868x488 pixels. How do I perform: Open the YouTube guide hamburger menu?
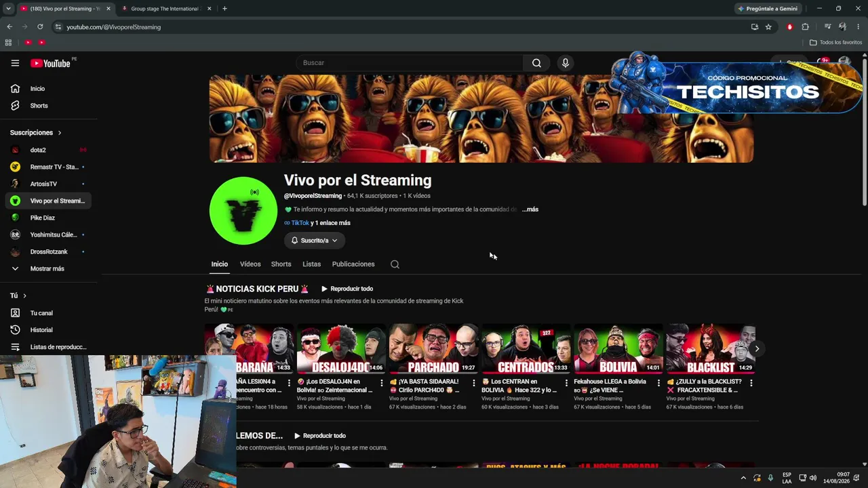tap(15, 63)
